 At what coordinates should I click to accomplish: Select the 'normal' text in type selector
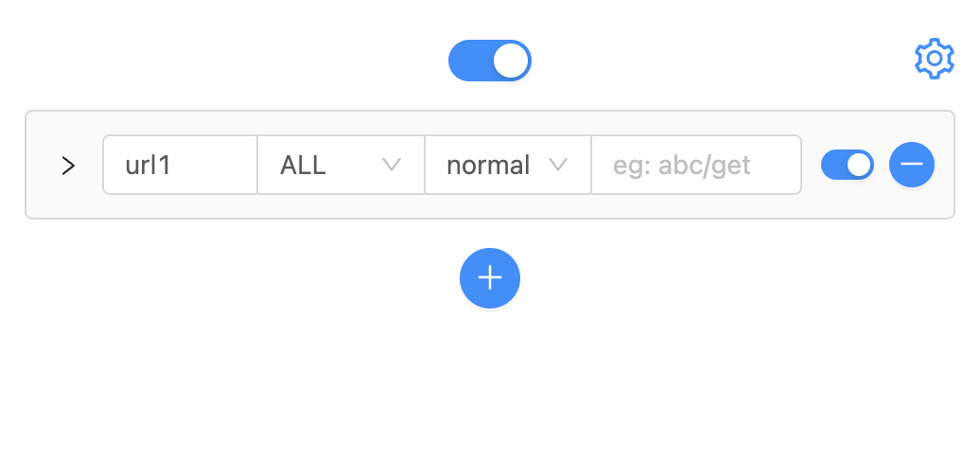pos(488,166)
